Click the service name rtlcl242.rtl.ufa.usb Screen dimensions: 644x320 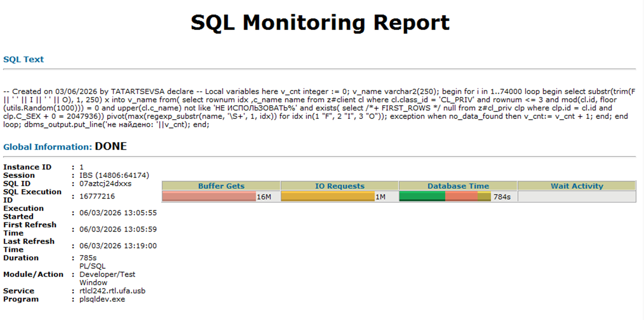(112, 291)
